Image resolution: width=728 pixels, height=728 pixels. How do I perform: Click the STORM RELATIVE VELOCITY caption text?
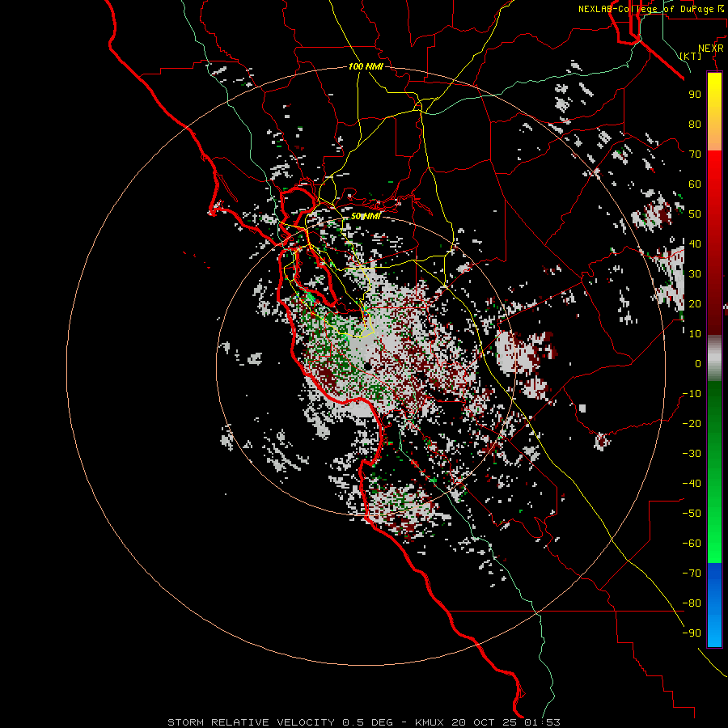click(252, 722)
